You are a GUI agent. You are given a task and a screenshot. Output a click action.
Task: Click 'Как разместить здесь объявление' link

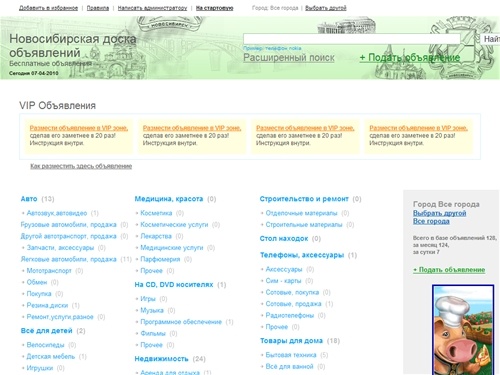(x=81, y=166)
